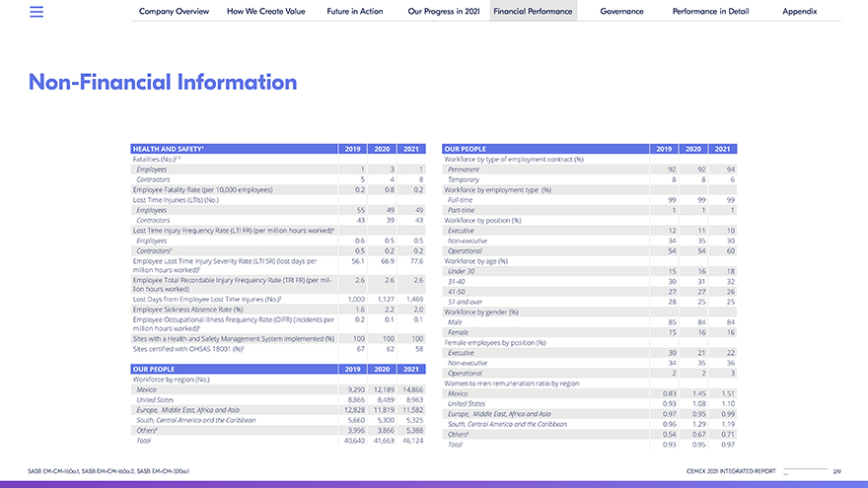Screen dimensions: 868x488
Task: Click OUR PEOPLE header above employment contract row
Action: click(x=466, y=149)
